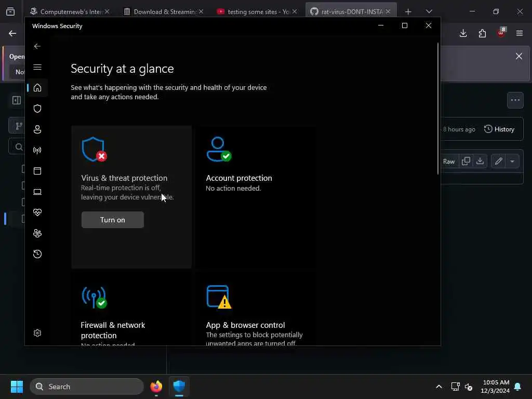Screen dimensions: 532x399
Task: Open Virus & threat protection heading
Action: [x=124, y=178]
